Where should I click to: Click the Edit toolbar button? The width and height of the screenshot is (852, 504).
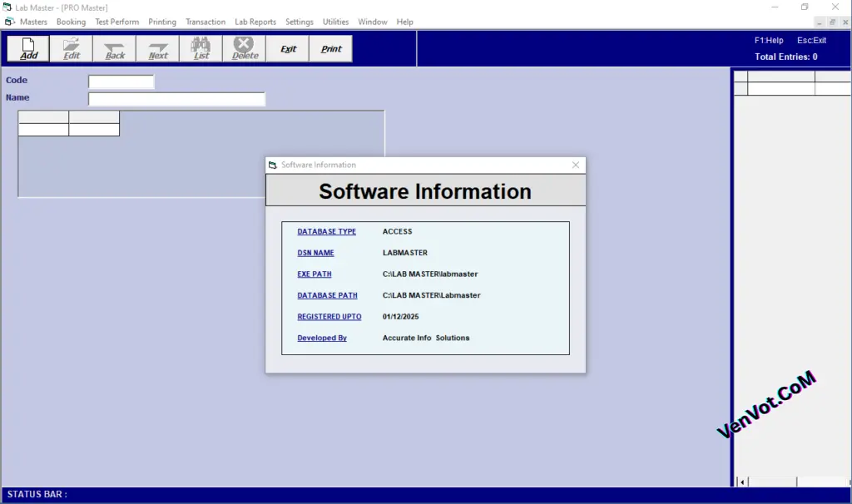72,49
